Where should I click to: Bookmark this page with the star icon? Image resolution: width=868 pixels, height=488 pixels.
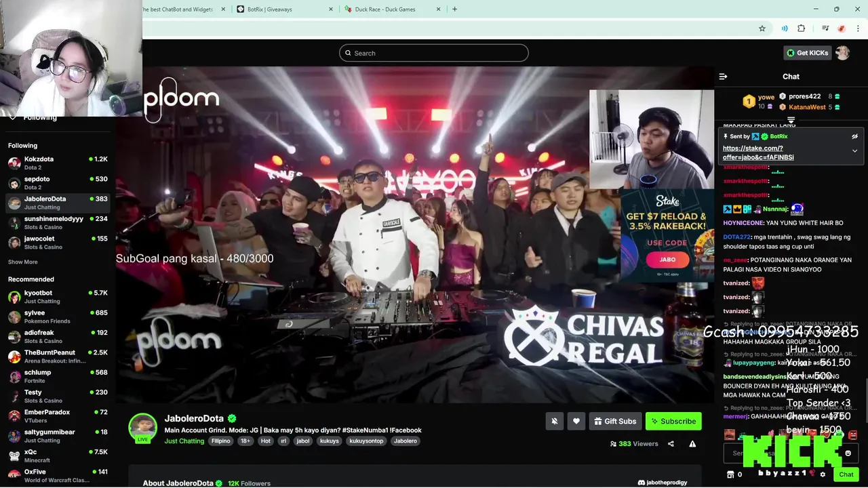click(x=762, y=28)
